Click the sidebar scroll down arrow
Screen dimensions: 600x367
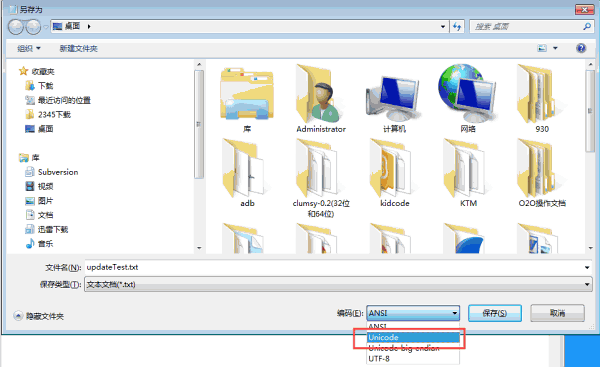[x=199, y=248]
